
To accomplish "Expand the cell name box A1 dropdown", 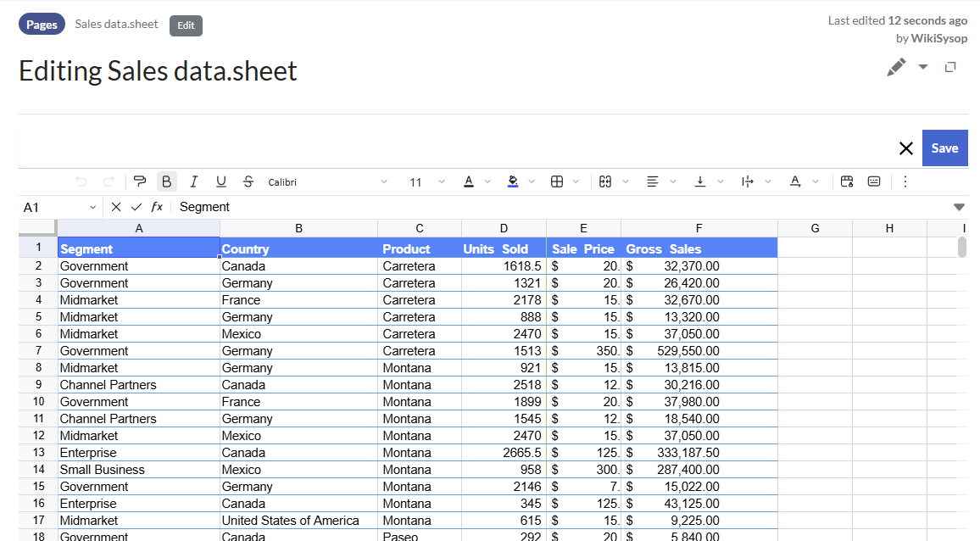I will click(92, 207).
